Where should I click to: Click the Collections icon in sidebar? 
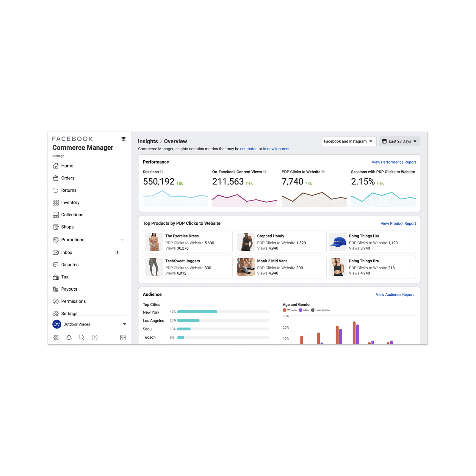click(x=56, y=214)
